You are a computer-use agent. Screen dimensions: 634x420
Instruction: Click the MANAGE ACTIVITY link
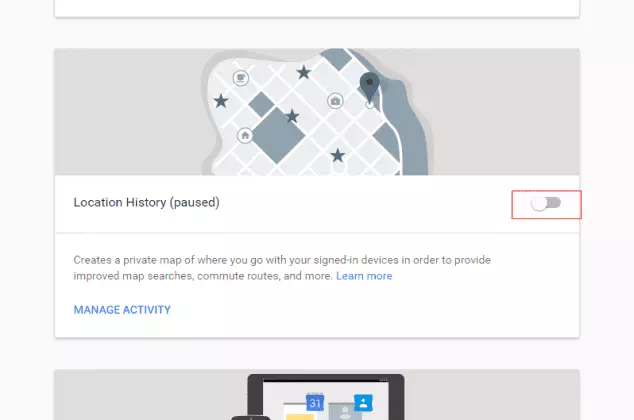coord(122,310)
